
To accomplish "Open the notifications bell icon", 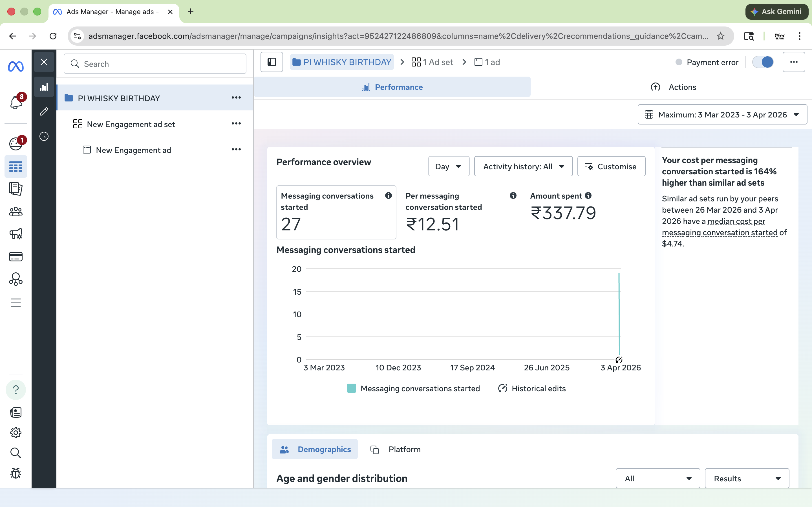I will pos(16,102).
